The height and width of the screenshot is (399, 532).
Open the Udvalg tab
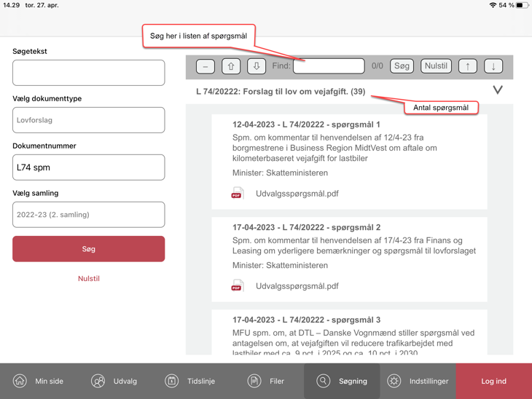tap(114, 381)
